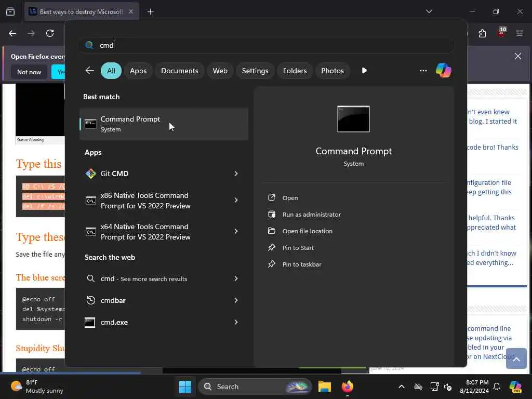Open Firefox hamburger application menu

520,33
